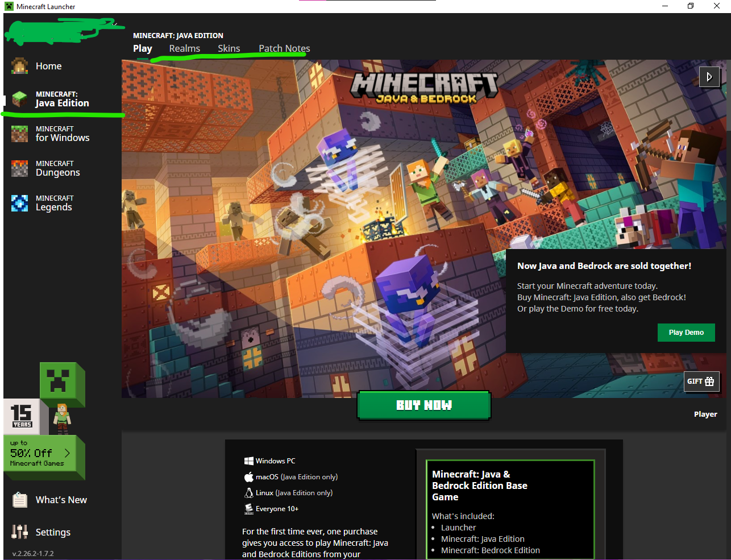This screenshot has width=731, height=560.
Task: Click the Play Demo button
Action: pyautogui.click(x=686, y=333)
